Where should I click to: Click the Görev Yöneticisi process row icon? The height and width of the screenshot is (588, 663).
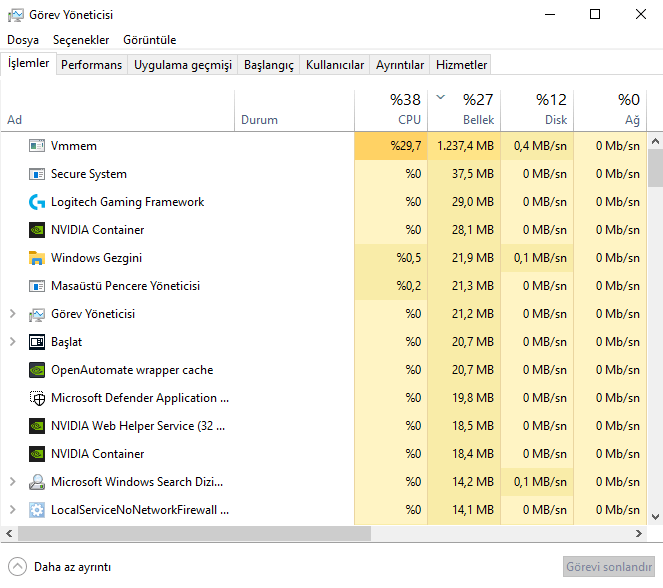(37, 314)
